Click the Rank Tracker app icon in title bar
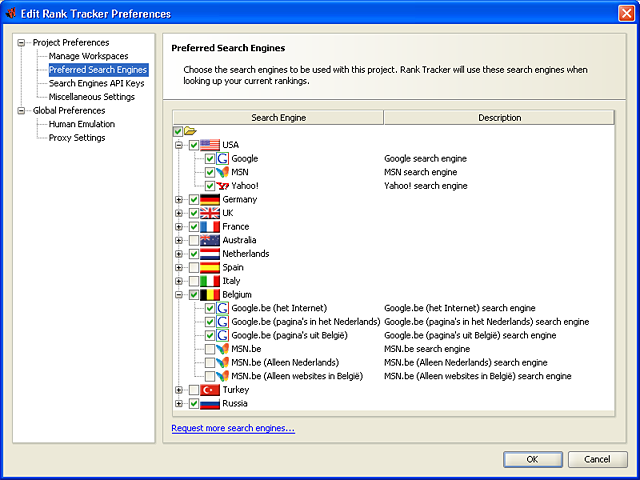The width and height of the screenshot is (640, 480). (x=11, y=13)
